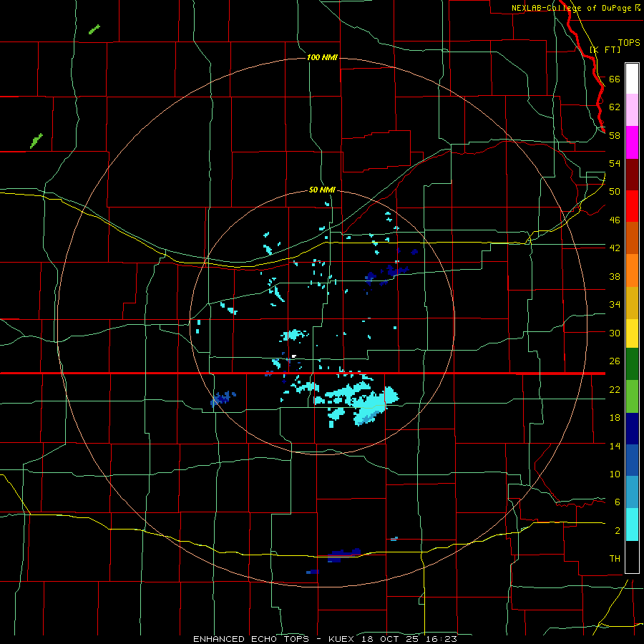Click the "ENHANCED ECHO TOPS" product title
The image size is (644, 644).
click(251, 639)
